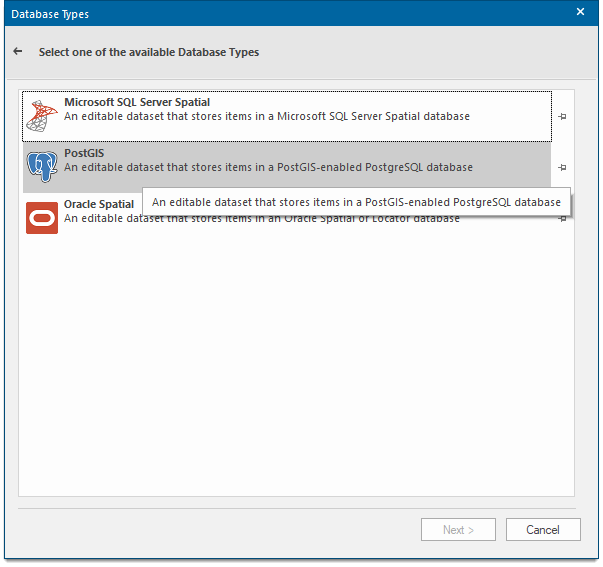Pick the Oracle Spatial title
603x567 pixels.
(x=99, y=204)
